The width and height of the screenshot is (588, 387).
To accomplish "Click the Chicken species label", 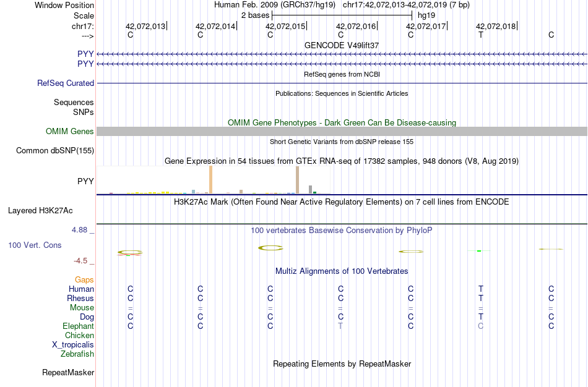I will pyautogui.click(x=79, y=335).
